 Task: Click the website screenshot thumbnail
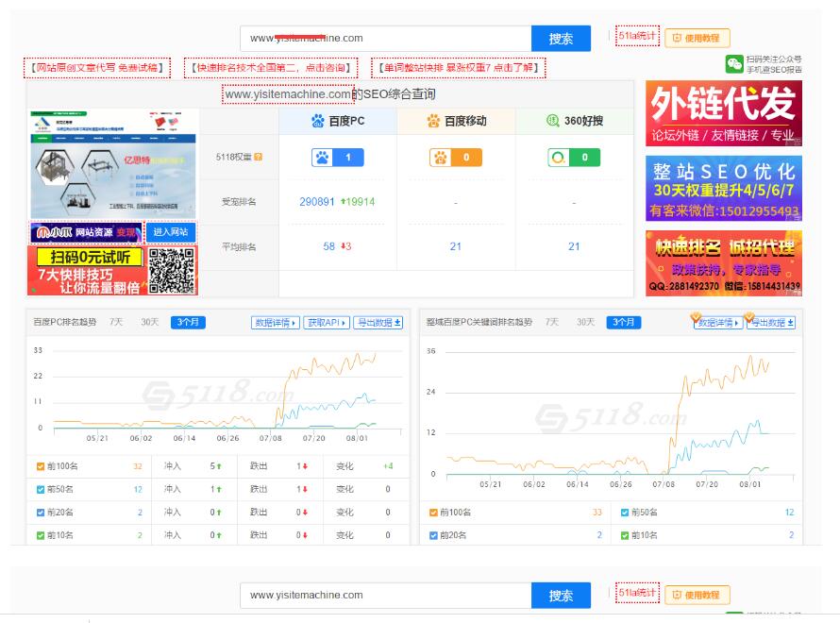pos(113,164)
